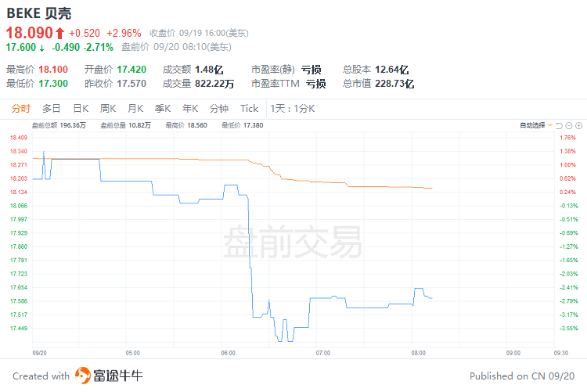The image size is (587, 392).
Task: Click the Futu logo icon beside 富途牛牛
Action: [83, 376]
